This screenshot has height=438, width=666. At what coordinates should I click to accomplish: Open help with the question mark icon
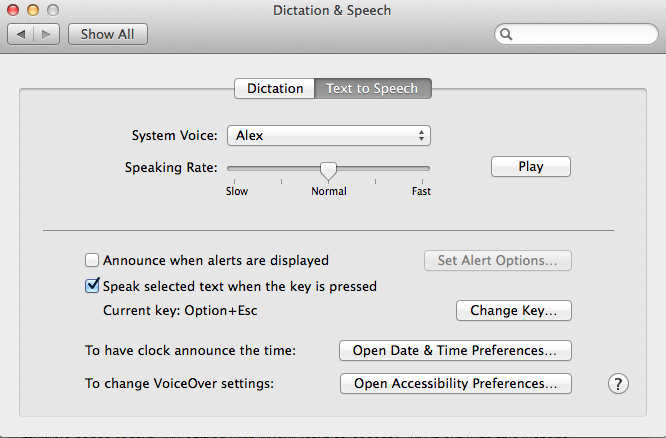coord(618,384)
